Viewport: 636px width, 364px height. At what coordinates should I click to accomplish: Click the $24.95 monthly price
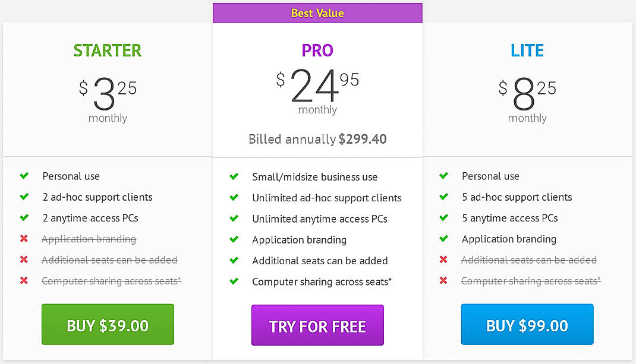(x=317, y=89)
